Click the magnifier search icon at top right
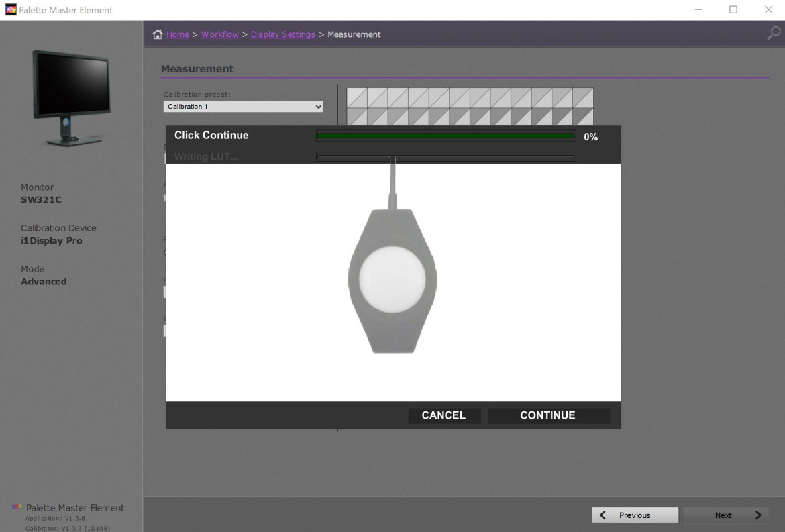Viewport: 785px width, 532px height. (x=774, y=34)
